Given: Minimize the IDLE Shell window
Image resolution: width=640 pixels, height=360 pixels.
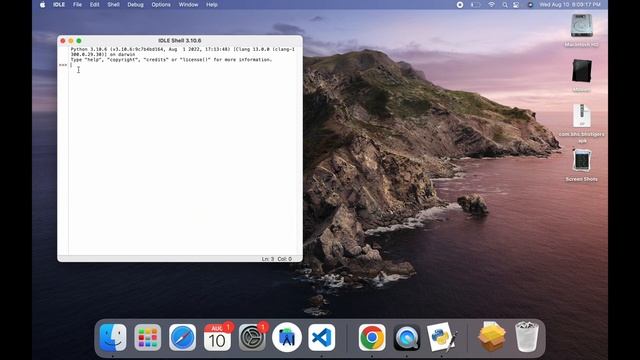Looking at the screenshot, I should click(71, 41).
